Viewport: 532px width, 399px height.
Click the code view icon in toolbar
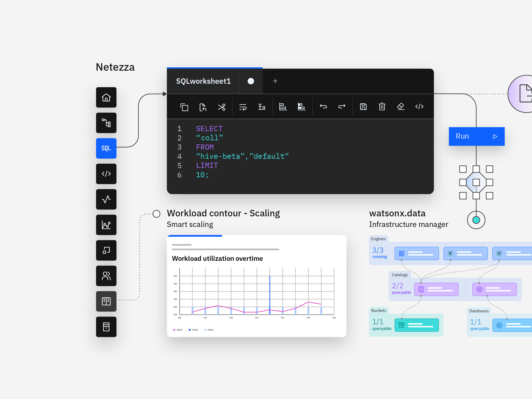click(x=419, y=106)
